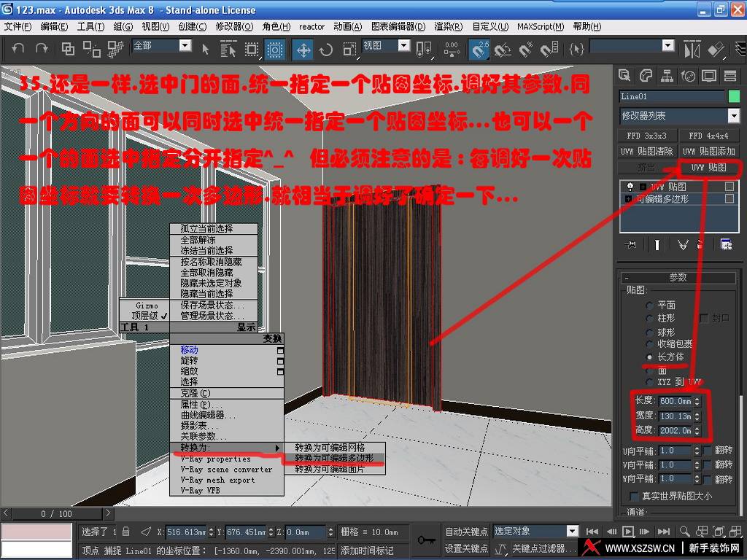Click the Align tool icon
Image resolution: width=747 pixels, height=560 pixels.
716,49
